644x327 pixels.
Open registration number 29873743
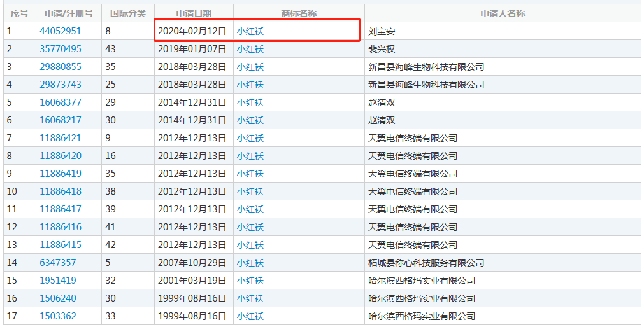[x=61, y=85]
